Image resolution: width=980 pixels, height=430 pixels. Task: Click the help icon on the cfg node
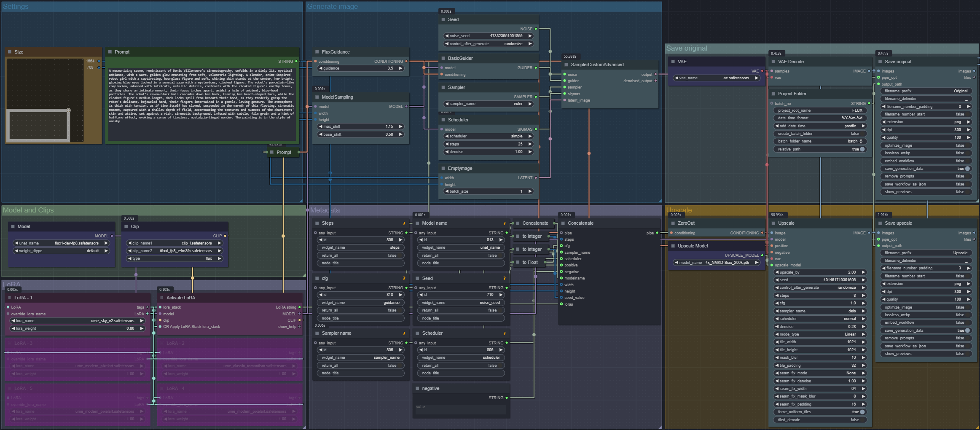tap(404, 279)
